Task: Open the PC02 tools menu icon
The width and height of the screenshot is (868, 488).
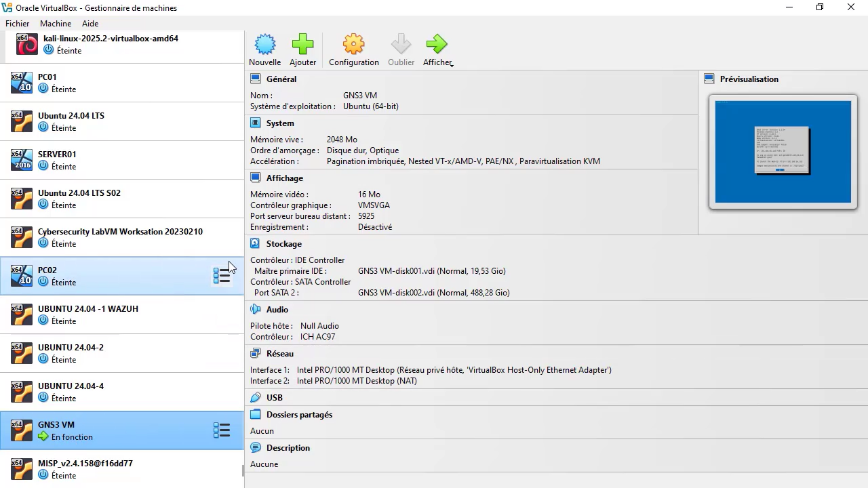Action: 222,276
